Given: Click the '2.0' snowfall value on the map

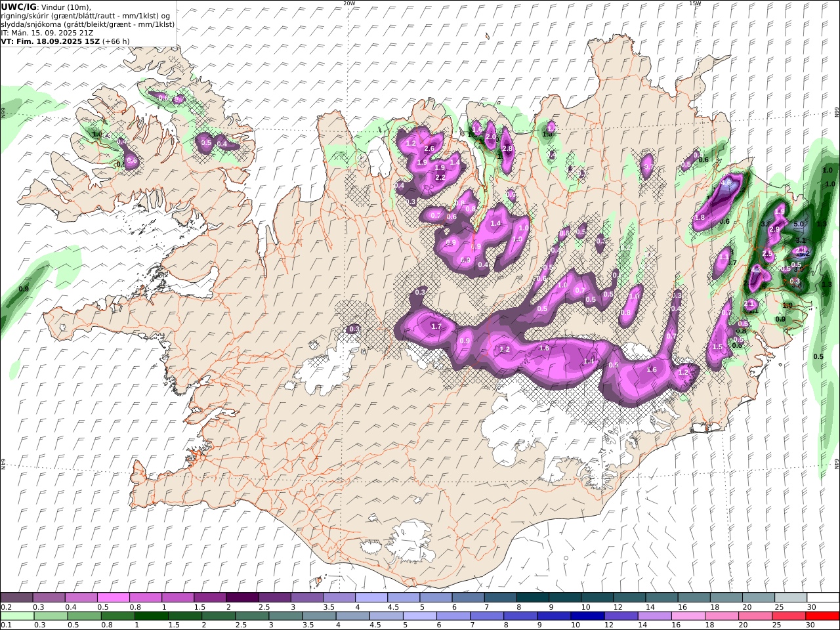Looking at the screenshot, I should [490, 136].
